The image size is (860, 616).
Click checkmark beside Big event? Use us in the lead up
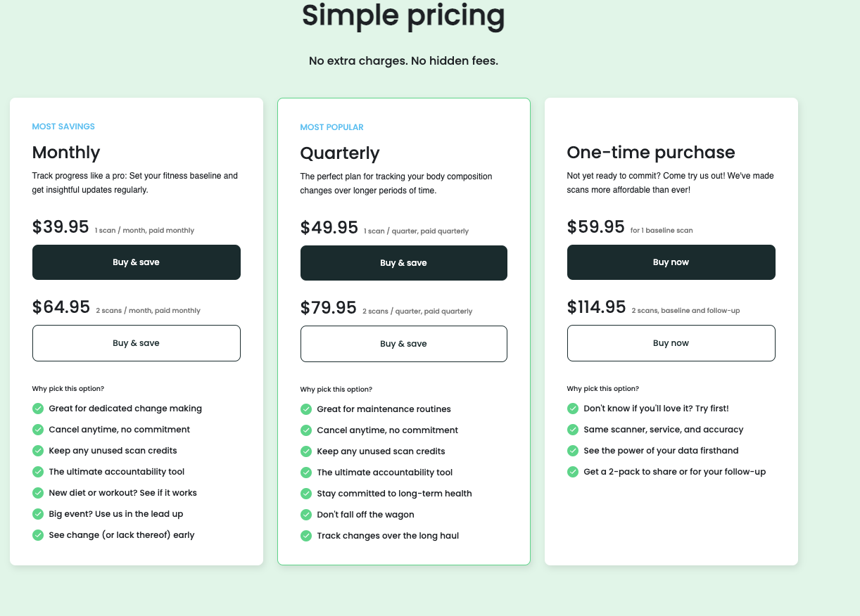[x=38, y=514]
